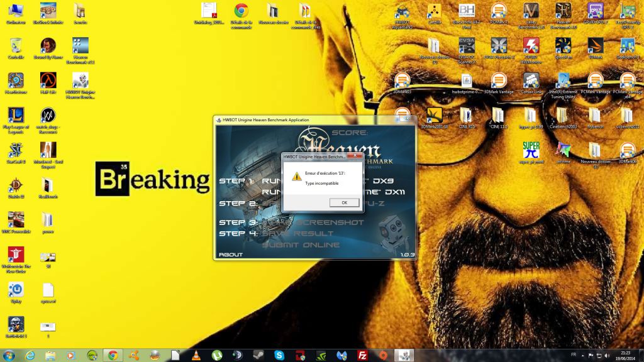
Task: Open the Corsair Link shortcut
Action: 531,84
